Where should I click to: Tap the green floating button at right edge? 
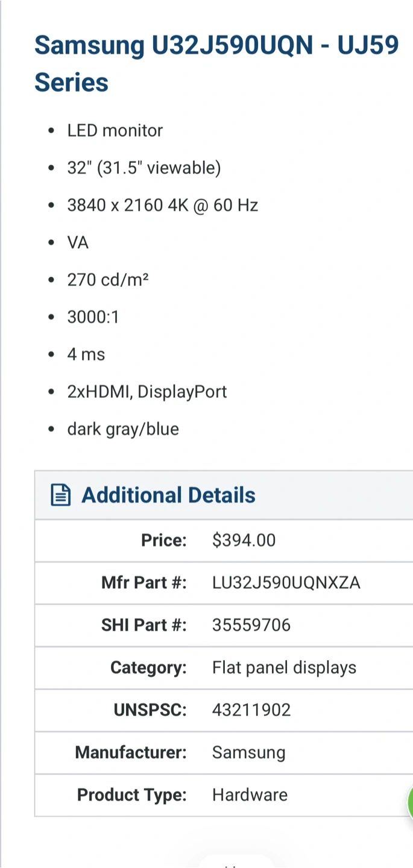(410, 802)
